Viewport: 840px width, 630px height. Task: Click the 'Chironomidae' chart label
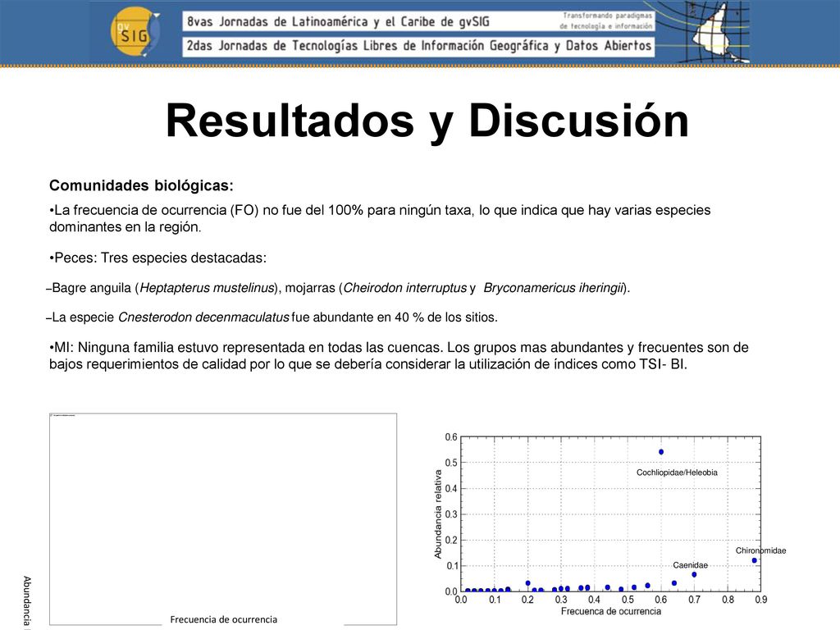click(x=760, y=550)
